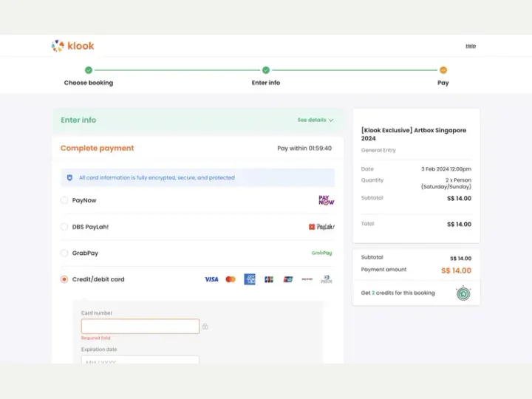This screenshot has width=532, height=399.
Task: Click the Mastercard logo
Action: point(231,279)
